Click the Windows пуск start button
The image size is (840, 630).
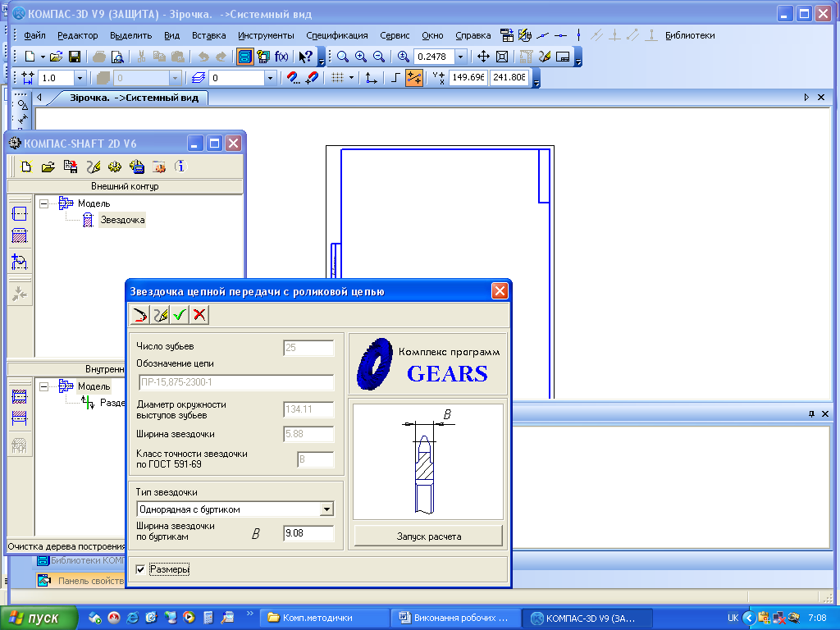(x=38, y=619)
